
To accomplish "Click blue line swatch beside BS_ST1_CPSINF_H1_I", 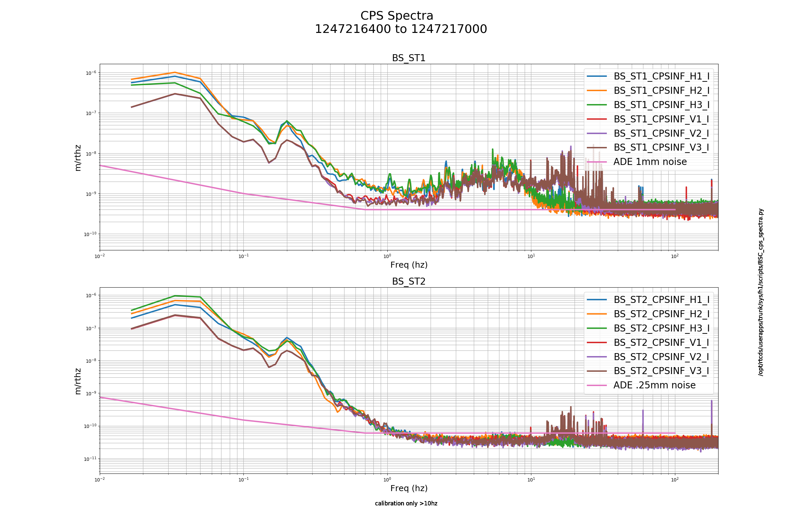I will coord(597,76).
